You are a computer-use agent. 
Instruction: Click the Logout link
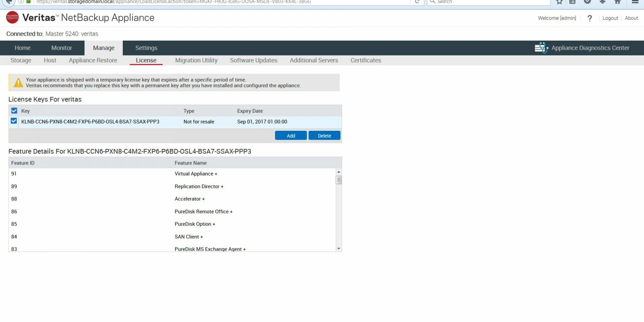click(610, 18)
